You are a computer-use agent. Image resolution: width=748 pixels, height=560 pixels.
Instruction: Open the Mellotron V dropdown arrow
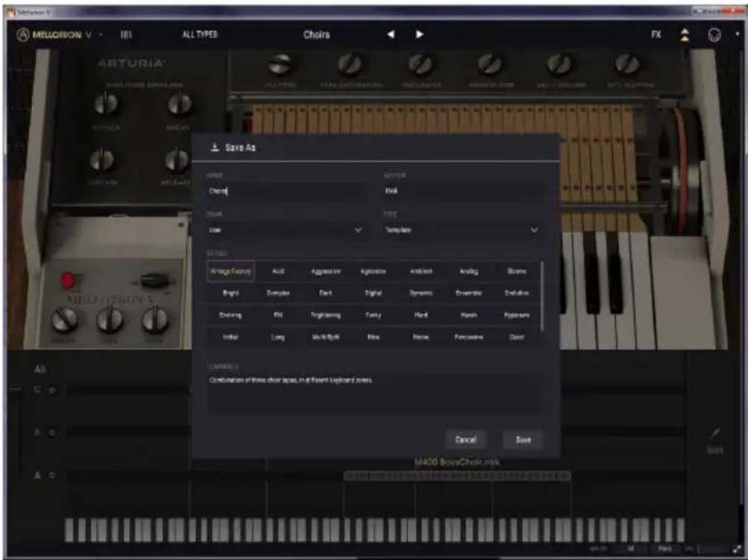pos(101,35)
